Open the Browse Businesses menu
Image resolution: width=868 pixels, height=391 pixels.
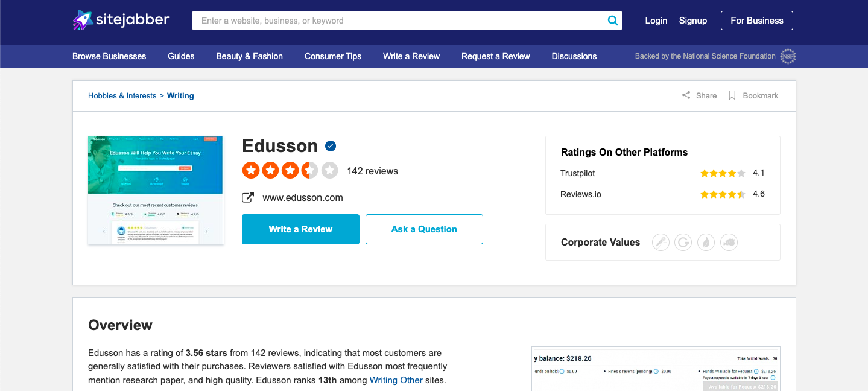[109, 56]
